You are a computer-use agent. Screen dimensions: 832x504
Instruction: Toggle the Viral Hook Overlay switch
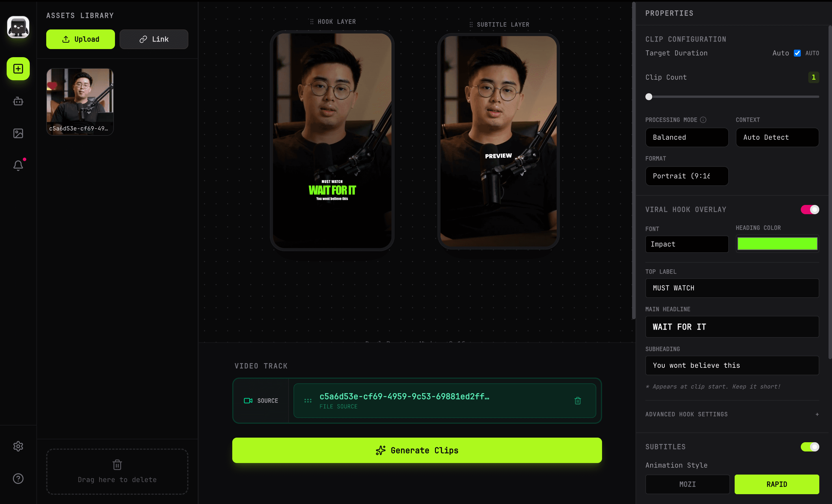tap(810, 209)
